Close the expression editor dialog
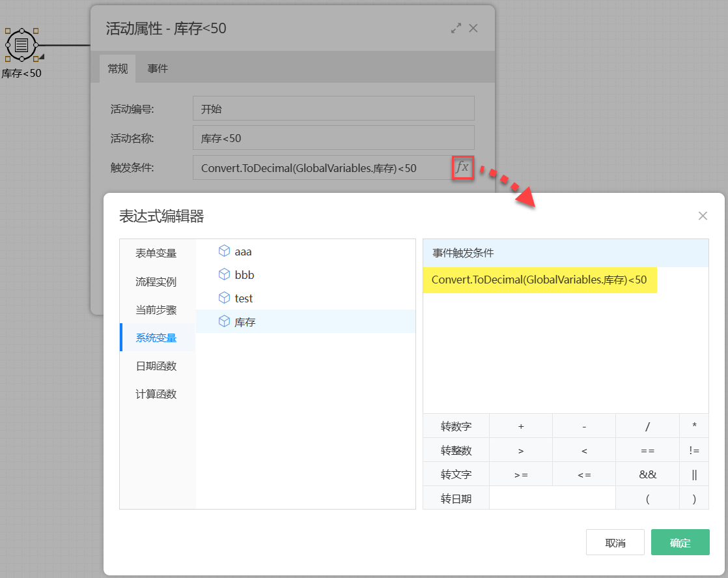 coord(703,216)
